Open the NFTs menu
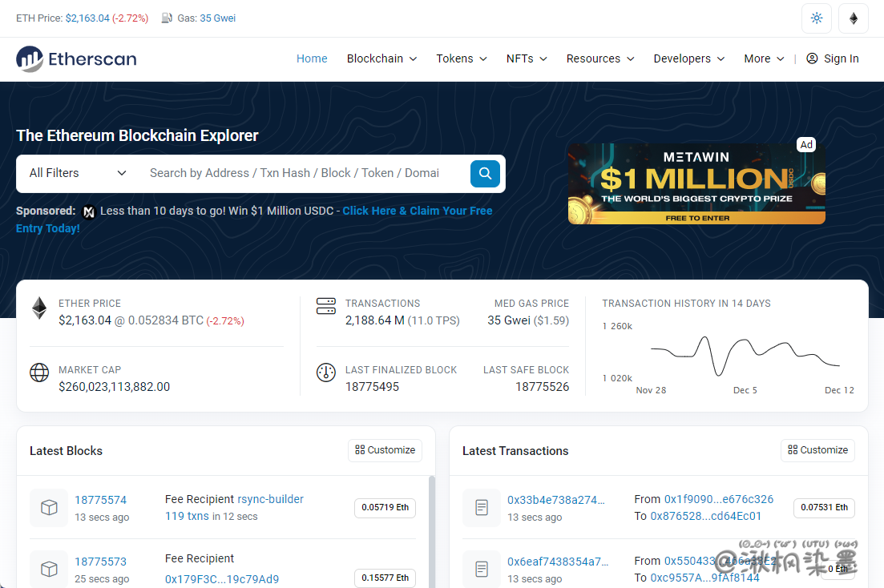 (526, 58)
